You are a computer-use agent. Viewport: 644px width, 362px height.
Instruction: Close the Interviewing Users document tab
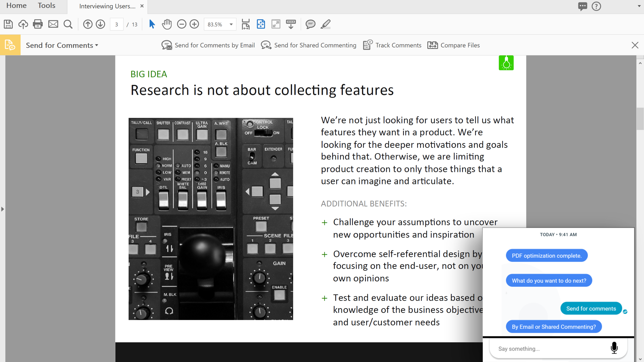[142, 6]
